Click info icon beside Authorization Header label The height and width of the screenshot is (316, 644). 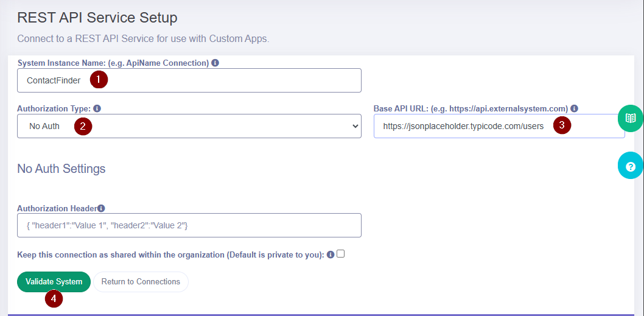click(x=102, y=208)
